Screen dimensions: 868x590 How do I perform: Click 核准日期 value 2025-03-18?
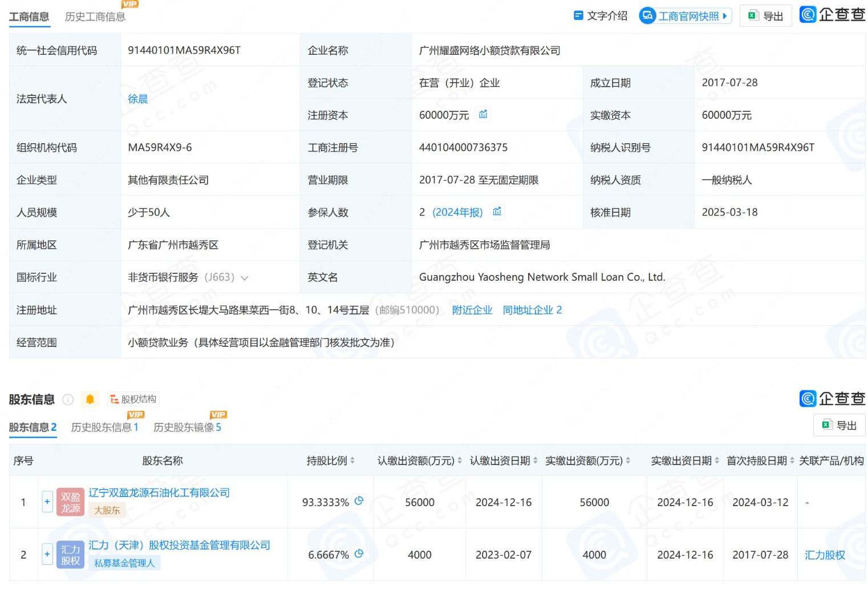(x=729, y=212)
